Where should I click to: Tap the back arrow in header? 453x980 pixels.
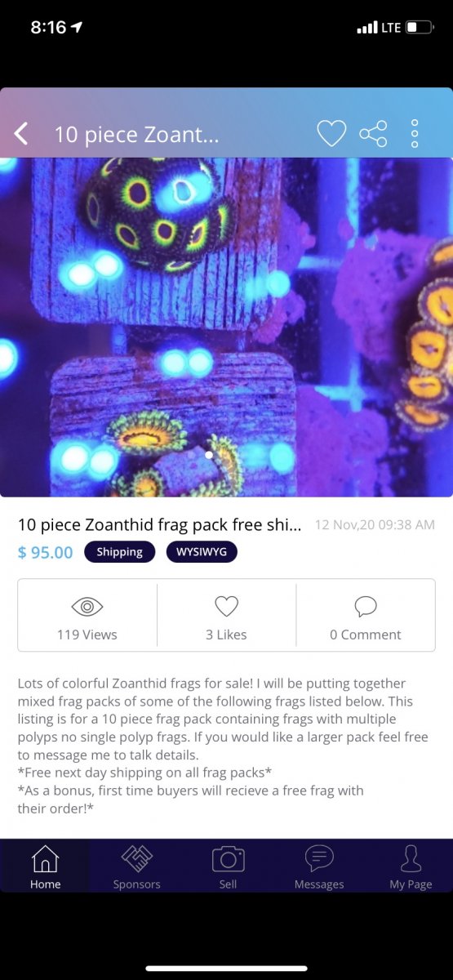click(21, 133)
